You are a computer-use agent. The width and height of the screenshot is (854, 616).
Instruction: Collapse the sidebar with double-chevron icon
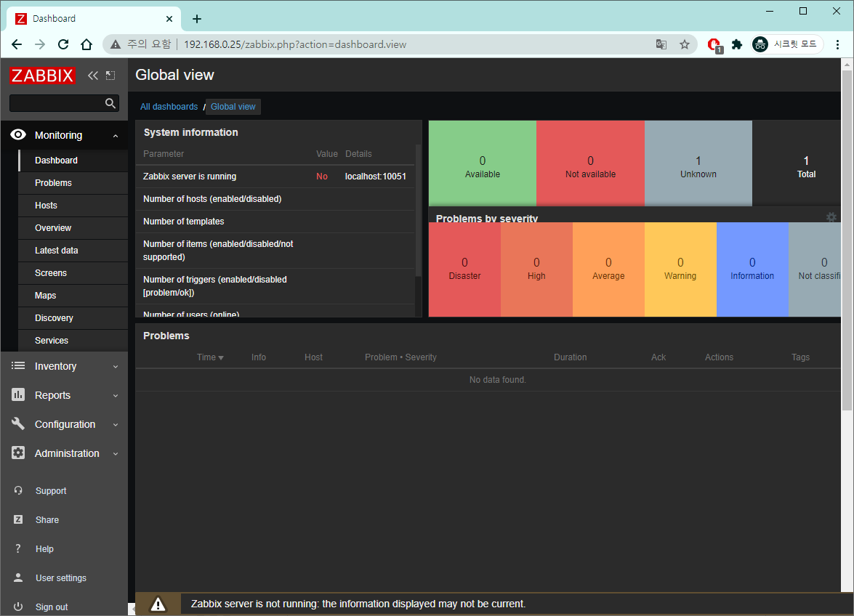(93, 76)
